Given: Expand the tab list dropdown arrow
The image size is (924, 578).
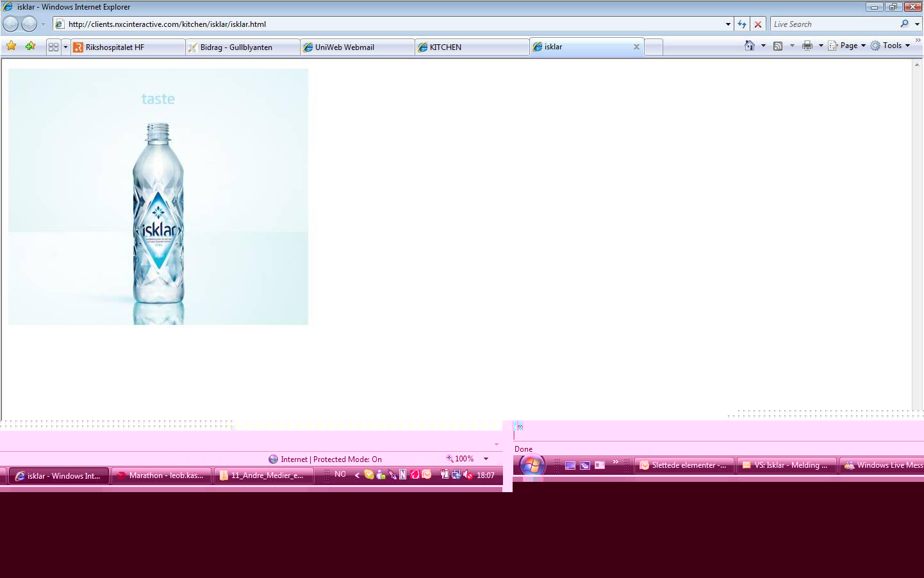Looking at the screenshot, I should point(65,47).
